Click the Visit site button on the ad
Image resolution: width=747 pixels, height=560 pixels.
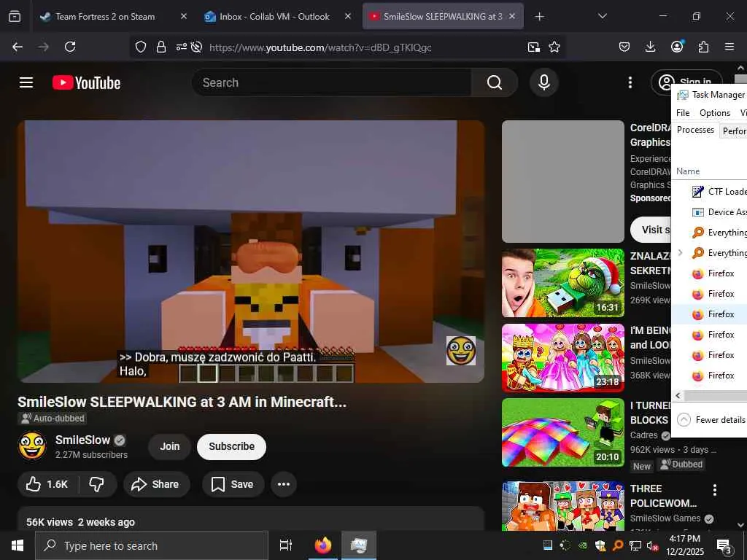click(651, 230)
